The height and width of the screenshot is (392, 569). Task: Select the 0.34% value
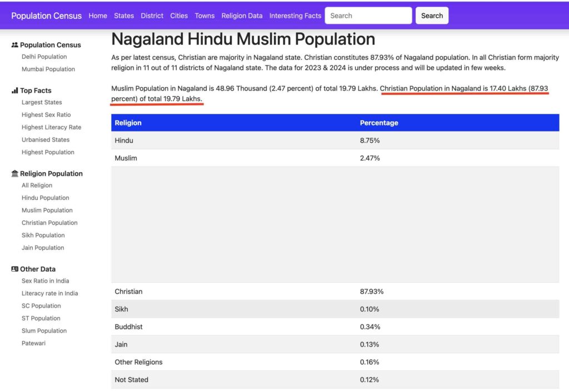370,326
